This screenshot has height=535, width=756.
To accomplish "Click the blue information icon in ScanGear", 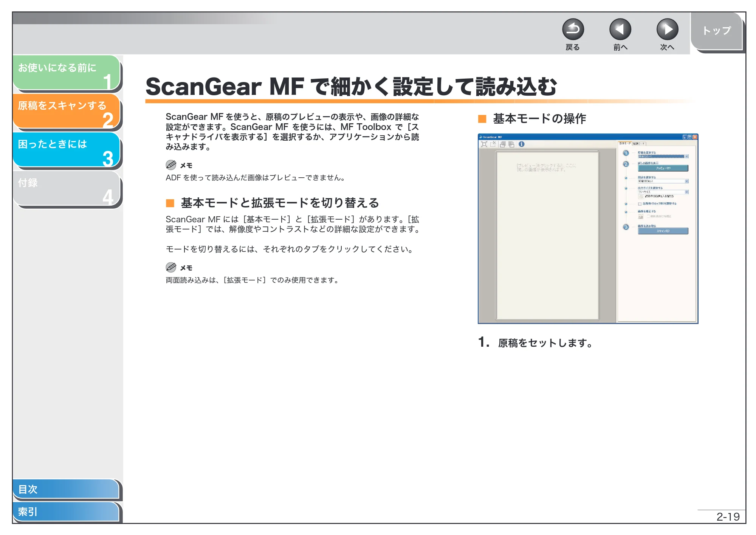I will coord(522,144).
